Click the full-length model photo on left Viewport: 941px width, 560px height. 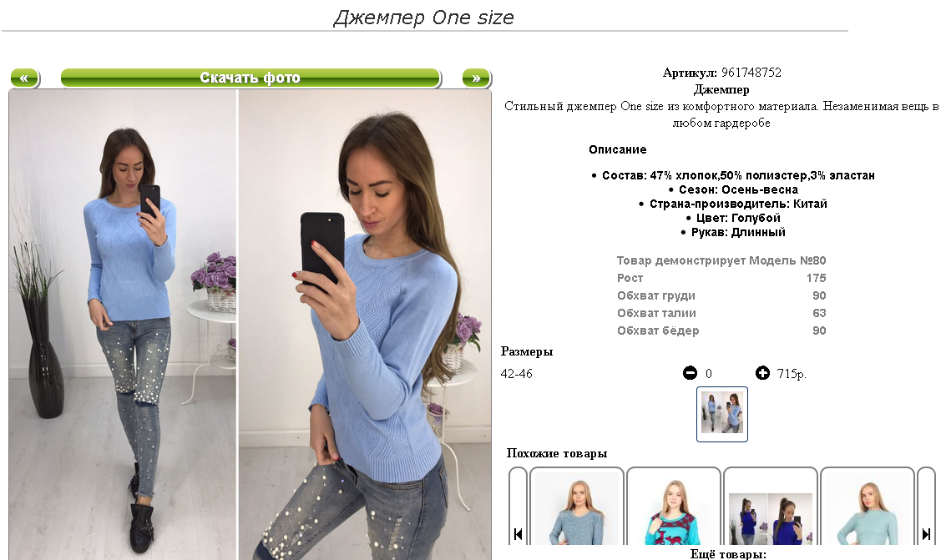point(123,325)
